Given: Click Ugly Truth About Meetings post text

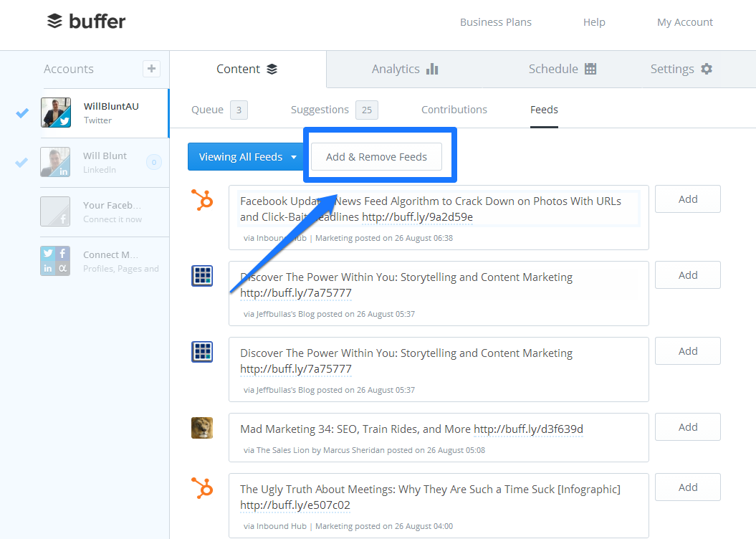Looking at the screenshot, I should [430, 490].
